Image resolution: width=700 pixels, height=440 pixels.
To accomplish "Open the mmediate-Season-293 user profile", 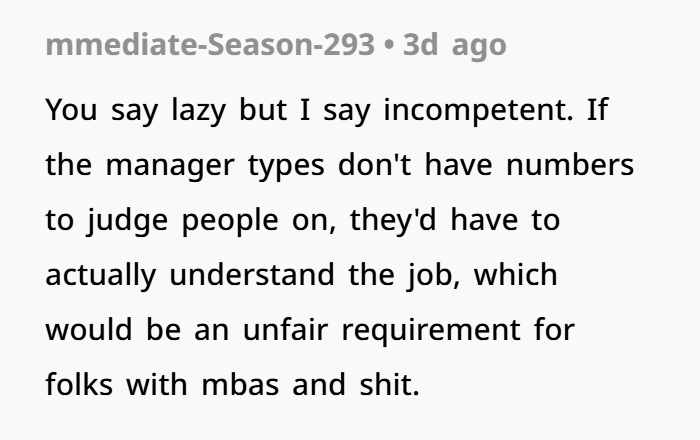I will pos(210,45).
